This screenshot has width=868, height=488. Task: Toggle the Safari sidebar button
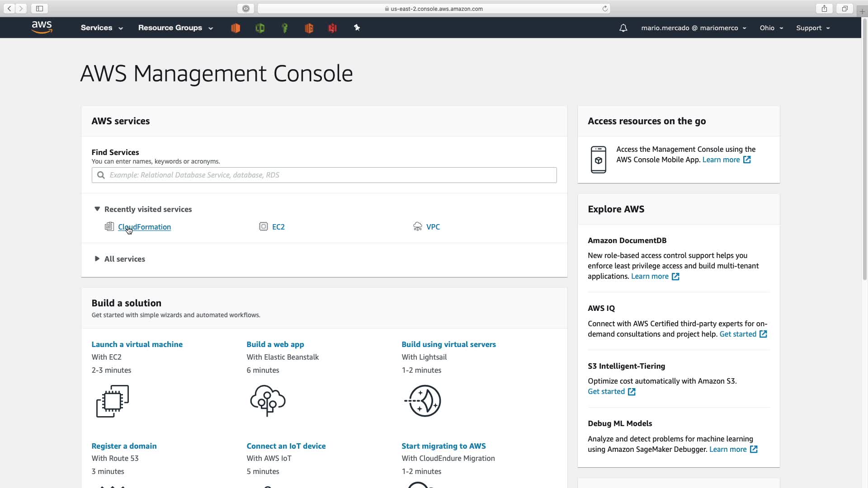click(40, 9)
